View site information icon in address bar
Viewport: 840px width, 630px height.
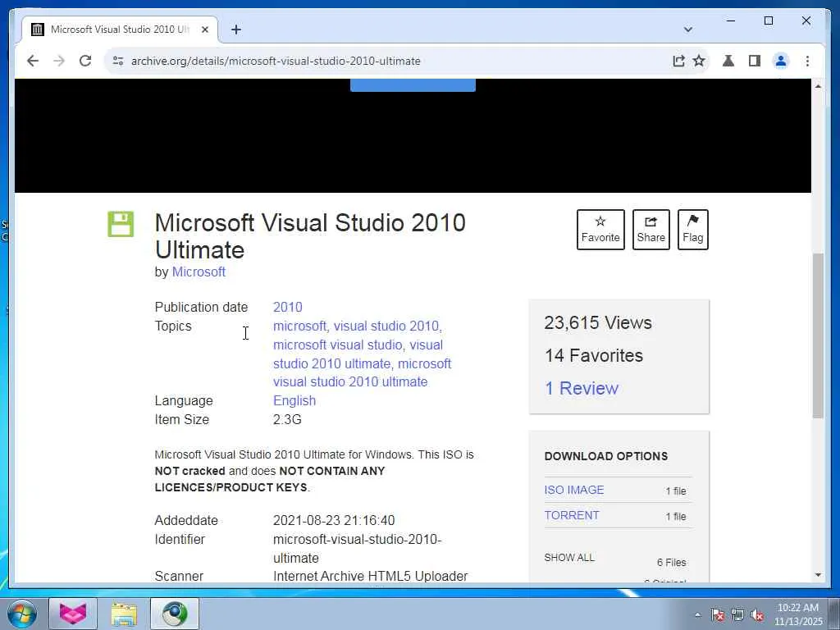click(118, 61)
